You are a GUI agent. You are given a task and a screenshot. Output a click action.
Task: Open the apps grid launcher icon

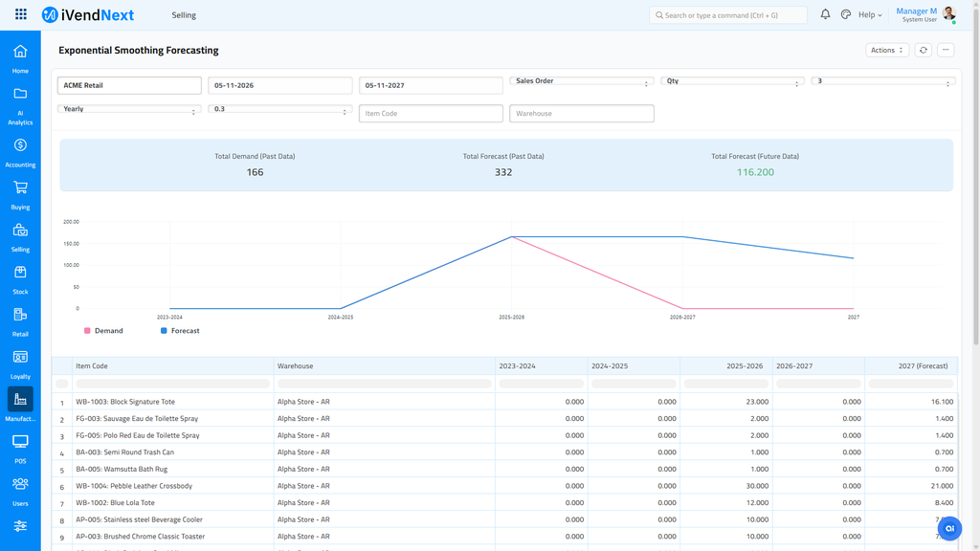tap(21, 14)
